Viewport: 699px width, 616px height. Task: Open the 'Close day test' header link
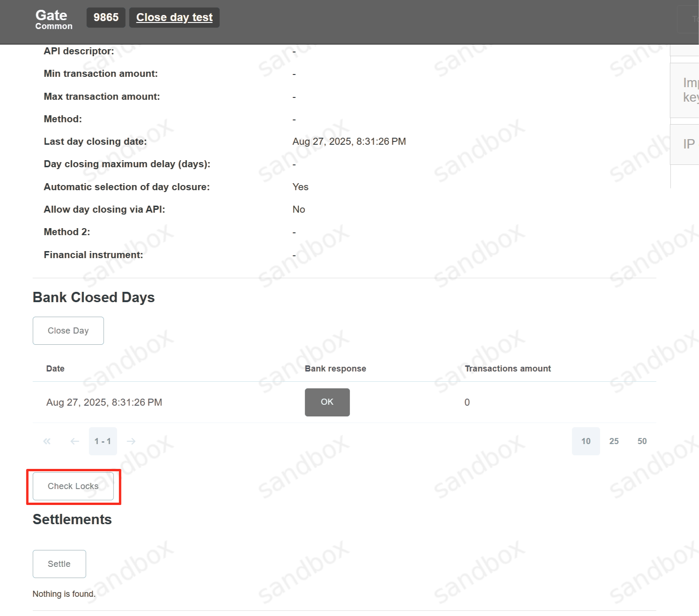coord(174,18)
